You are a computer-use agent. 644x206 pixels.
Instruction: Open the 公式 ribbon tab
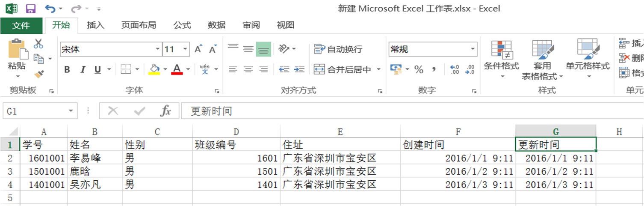[x=182, y=25]
